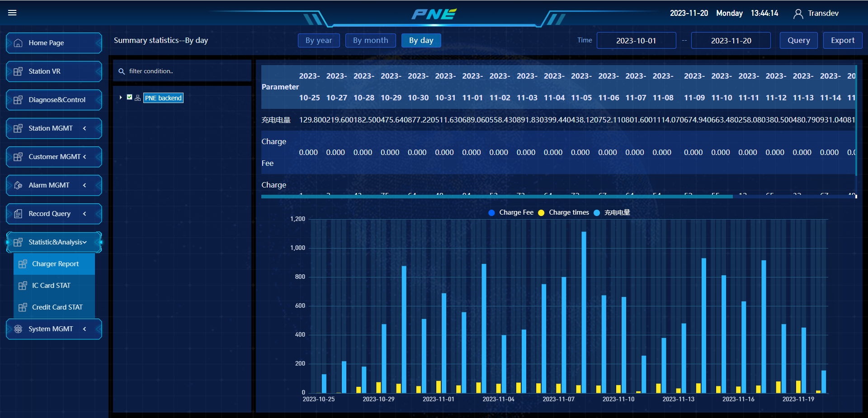Viewport: 868px width, 418px height.
Task: Open Home Page menu item
Action: tap(54, 43)
